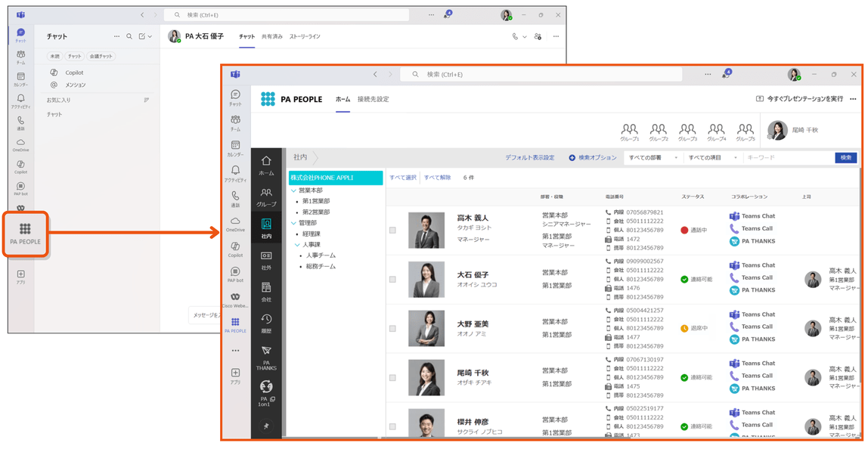Select 総務チーム in the department tree
This screenshot has height=449, width=868.
click(x=321, y=267)
